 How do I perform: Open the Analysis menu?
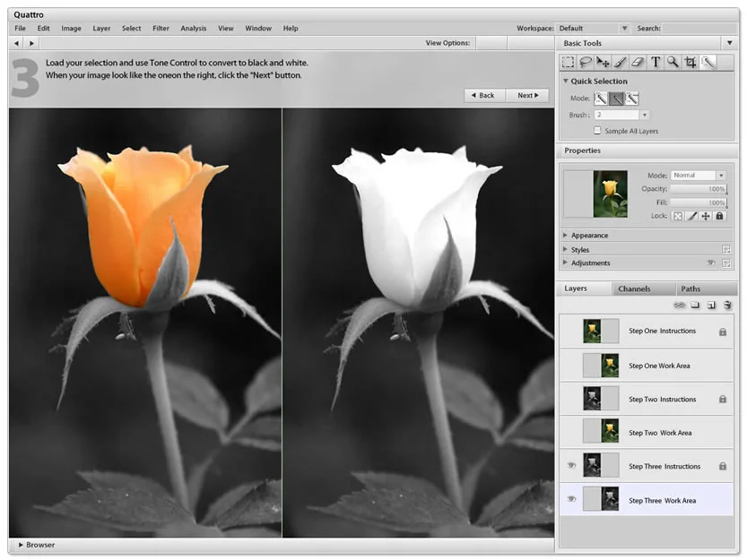point(194,28)
